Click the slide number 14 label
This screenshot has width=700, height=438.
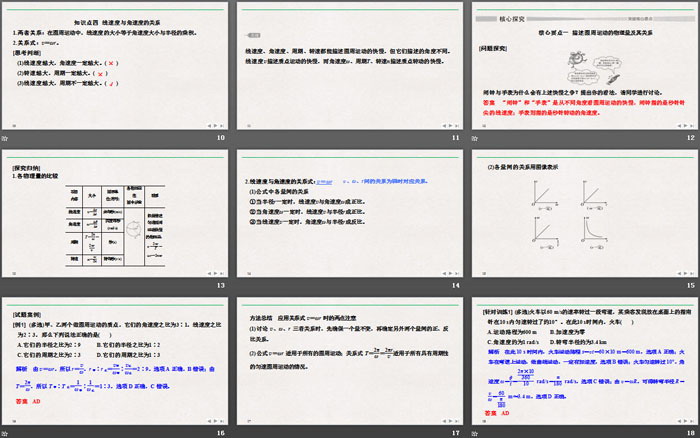[x=455, y=285]
